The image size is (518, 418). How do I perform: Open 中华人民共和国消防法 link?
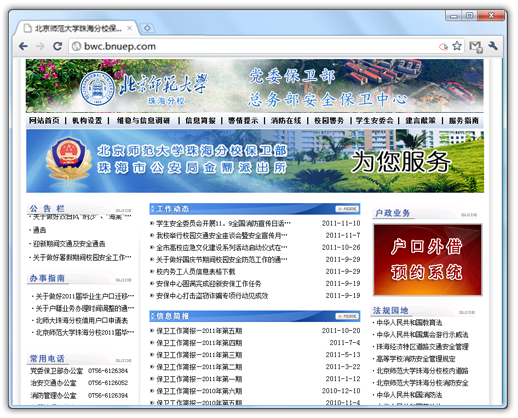coord(409,395)
